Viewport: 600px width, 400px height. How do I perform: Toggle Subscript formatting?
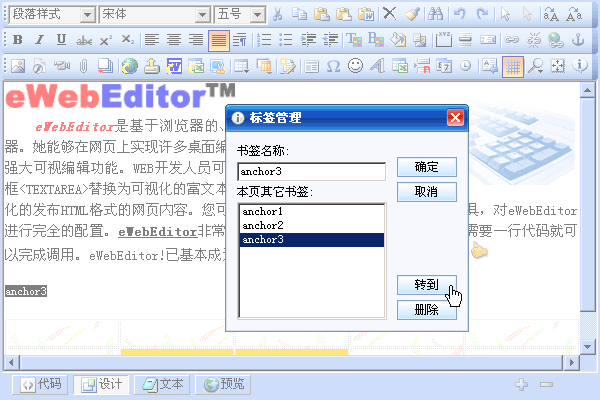click(x=127, y=40)
